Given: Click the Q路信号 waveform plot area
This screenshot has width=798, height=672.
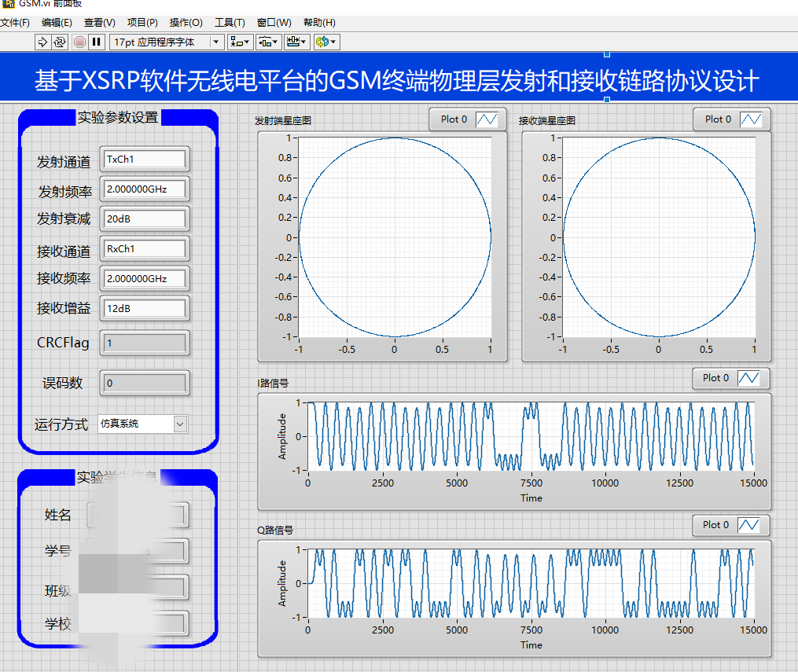Looking at the screenshot, I should tap(531, 583).
